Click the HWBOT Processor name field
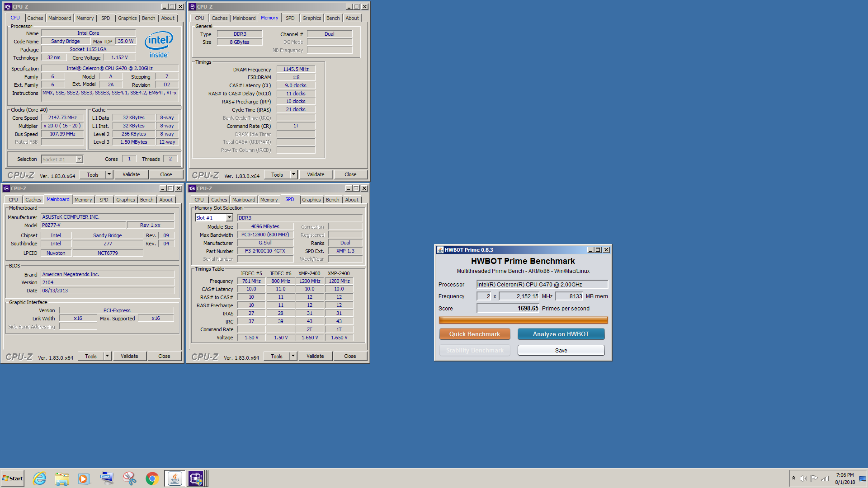 [x=542, y=285]
